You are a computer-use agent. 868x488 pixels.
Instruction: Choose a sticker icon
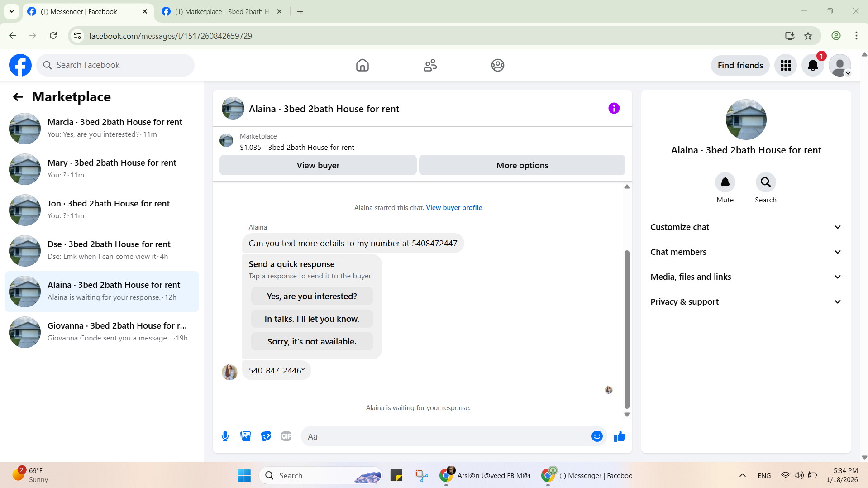coord(266,436)
